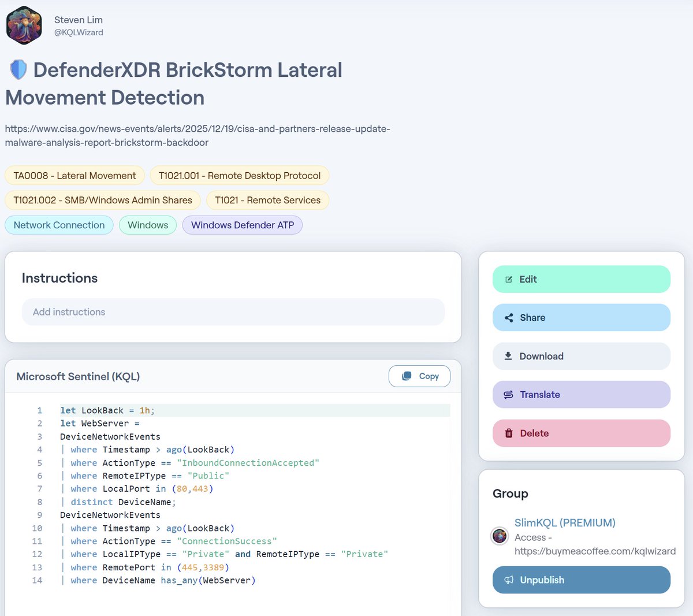Focus the Add instructions field

click(x=233, y=312)
